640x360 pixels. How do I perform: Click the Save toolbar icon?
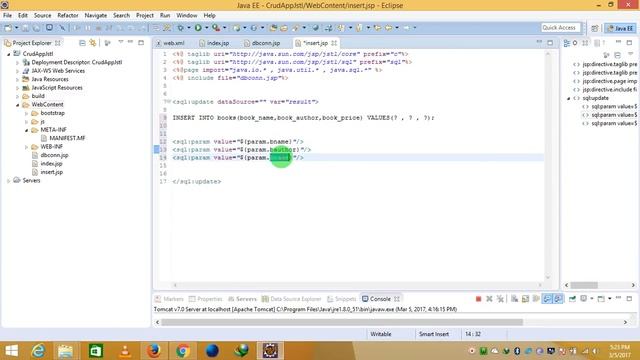(25, 28)
